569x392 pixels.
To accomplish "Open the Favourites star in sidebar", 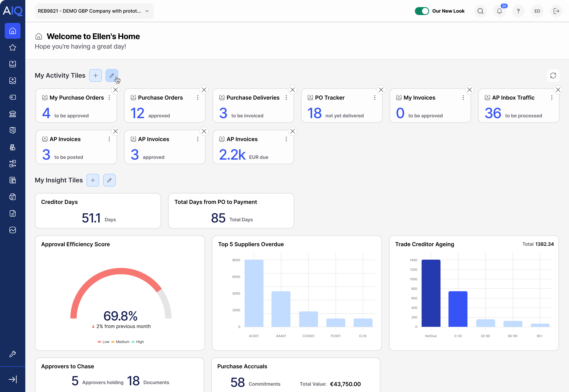I will tap(12, 47).
